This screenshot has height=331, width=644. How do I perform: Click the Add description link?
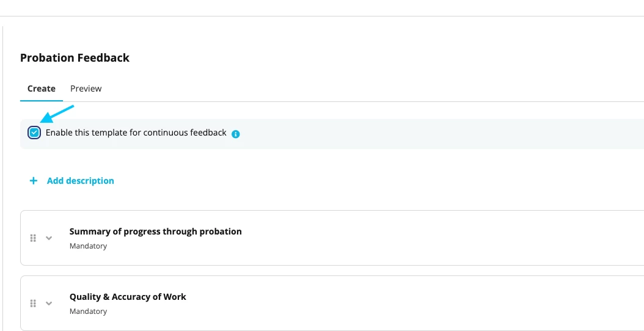tap(81, 181)
